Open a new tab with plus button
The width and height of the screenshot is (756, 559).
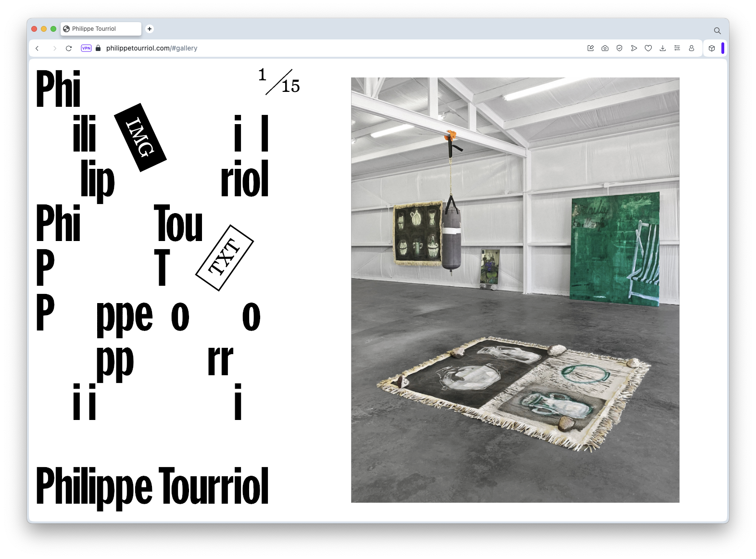click(150, 29)
